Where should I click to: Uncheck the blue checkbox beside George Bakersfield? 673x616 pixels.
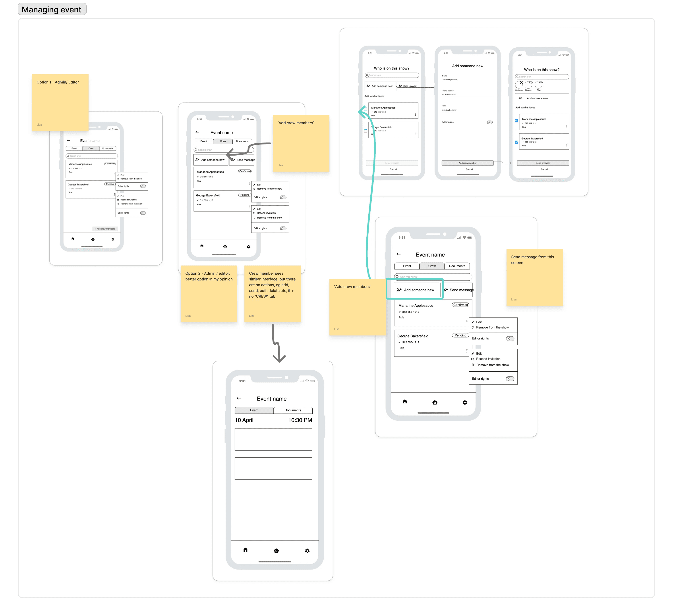point(516,142)
